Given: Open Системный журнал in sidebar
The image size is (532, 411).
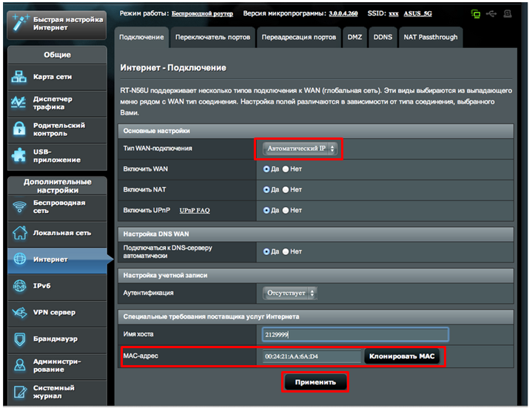Looking at the screenshot, I should coord(57,392).
